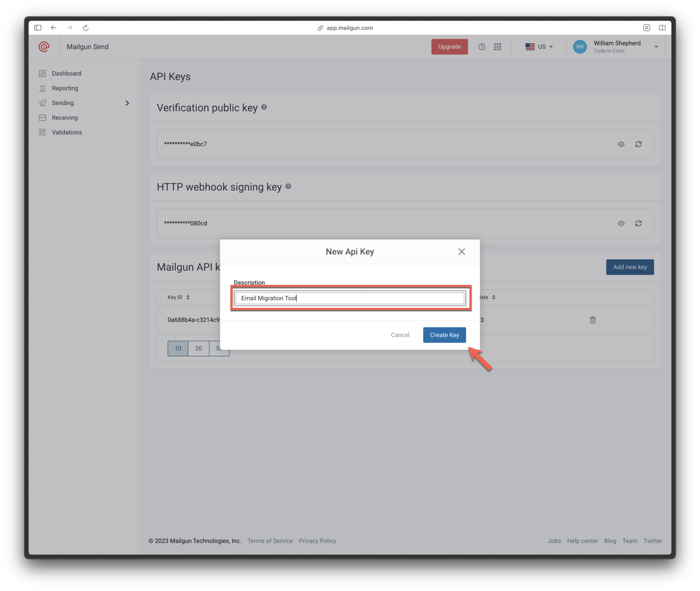700x591 pixels.
Task: Open the Team footer link
Action: pos(630,541)
